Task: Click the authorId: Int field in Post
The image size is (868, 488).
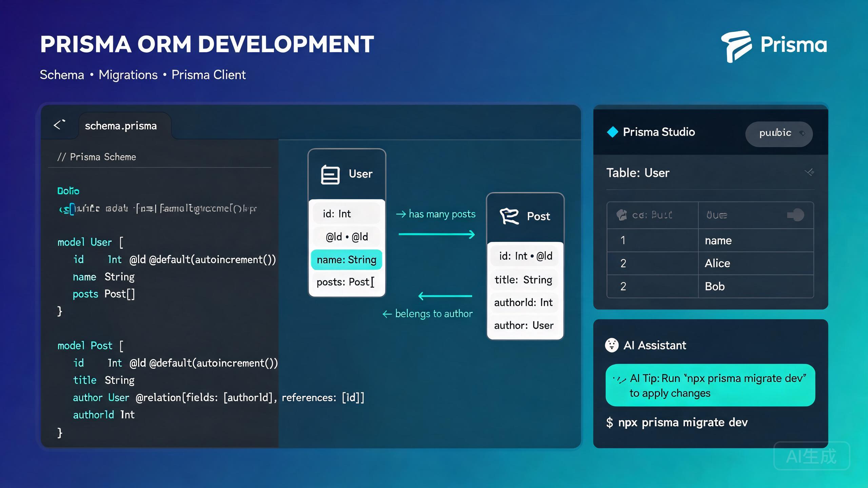Action: coord(524,302)
